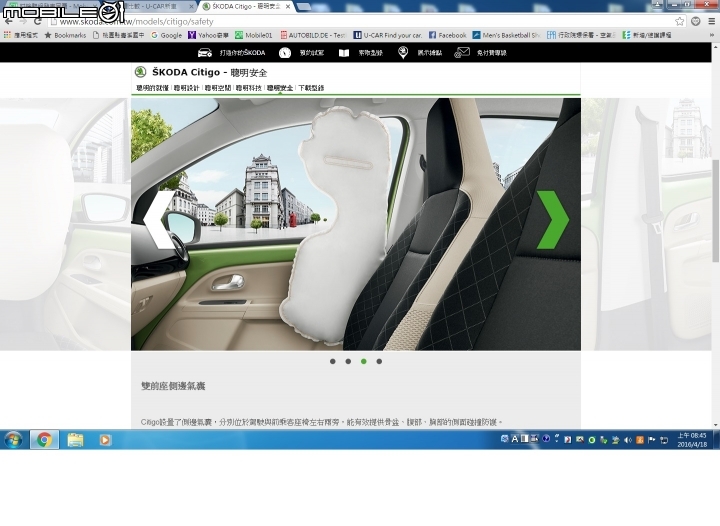Show the next slide with green arrow
This screenshot has width=720, height=526.
coord(552,220)
